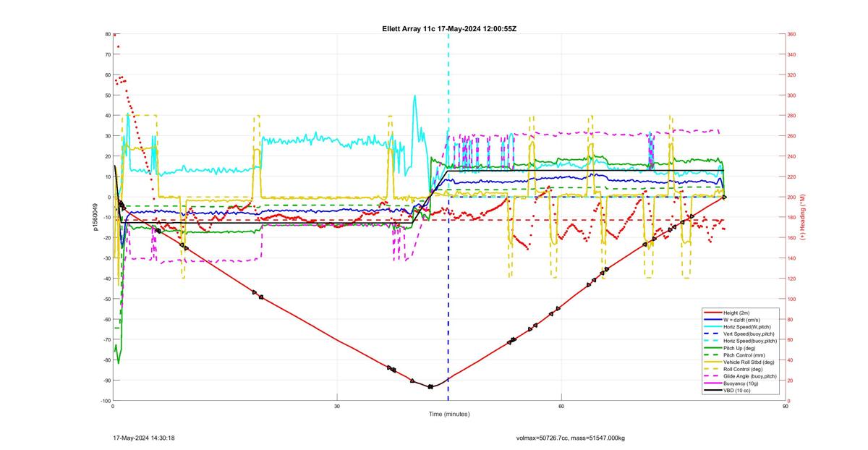Click x-axis tick label '30'
This screenshot has height=450, width=868.
click(337, 407)
